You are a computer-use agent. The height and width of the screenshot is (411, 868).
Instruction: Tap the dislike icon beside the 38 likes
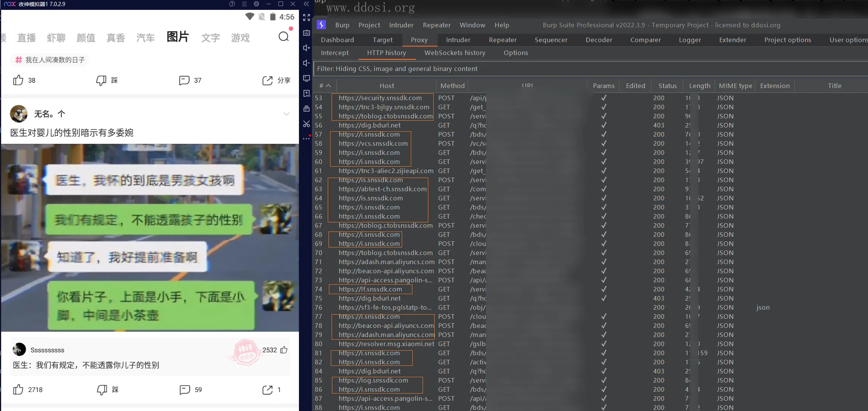coord(101,80)
